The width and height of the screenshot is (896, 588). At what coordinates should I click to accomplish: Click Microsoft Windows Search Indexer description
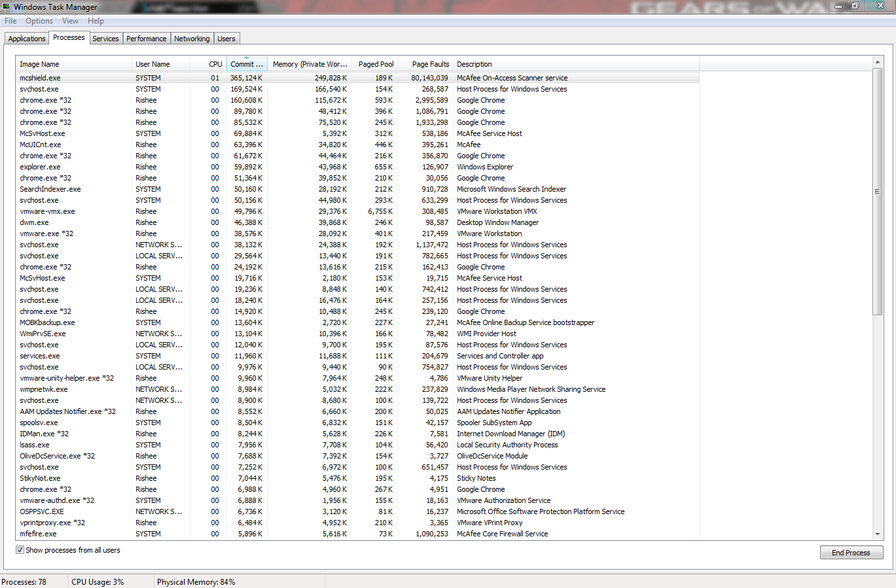point(511,189)
